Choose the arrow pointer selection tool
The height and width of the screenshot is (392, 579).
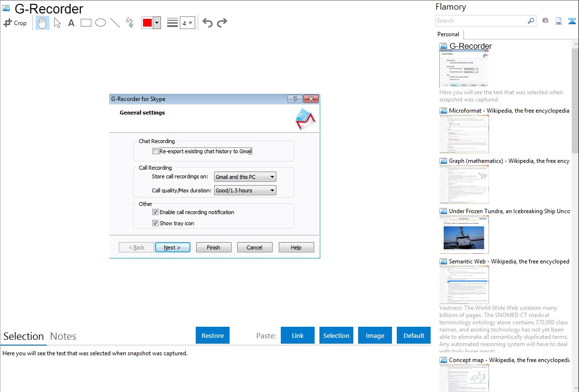57,23
